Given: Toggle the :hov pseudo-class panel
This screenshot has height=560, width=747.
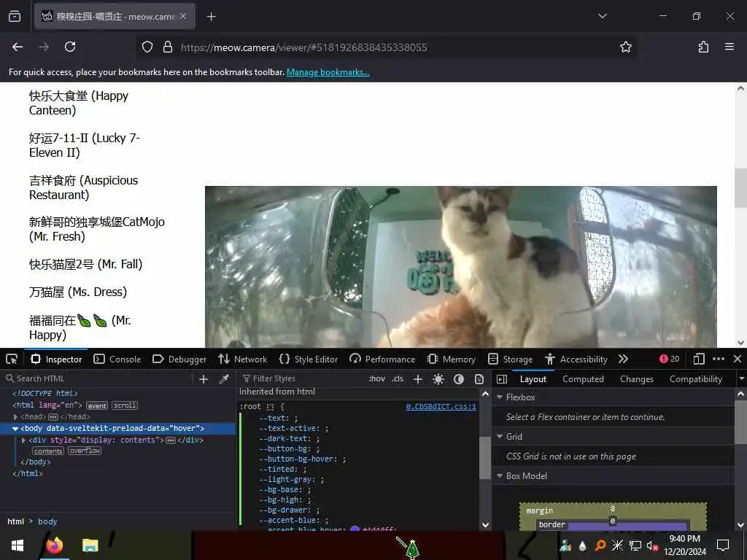Looking at the screenshot, I should (377, 379).
